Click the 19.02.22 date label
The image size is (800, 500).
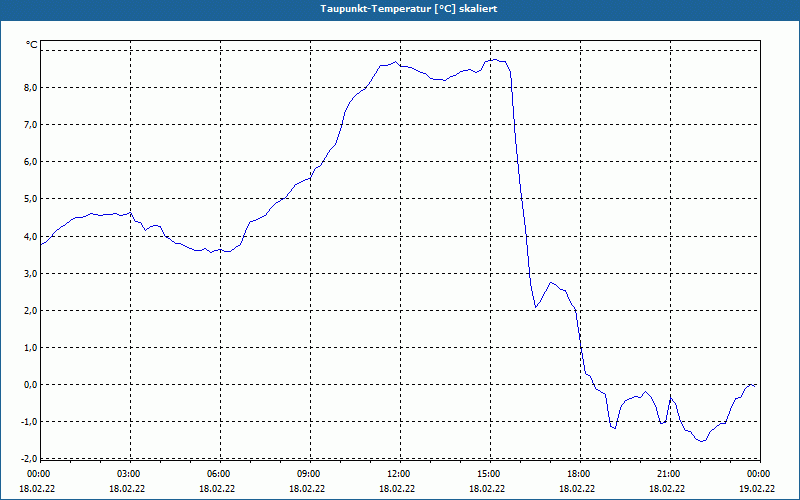(x=757, y=488)
